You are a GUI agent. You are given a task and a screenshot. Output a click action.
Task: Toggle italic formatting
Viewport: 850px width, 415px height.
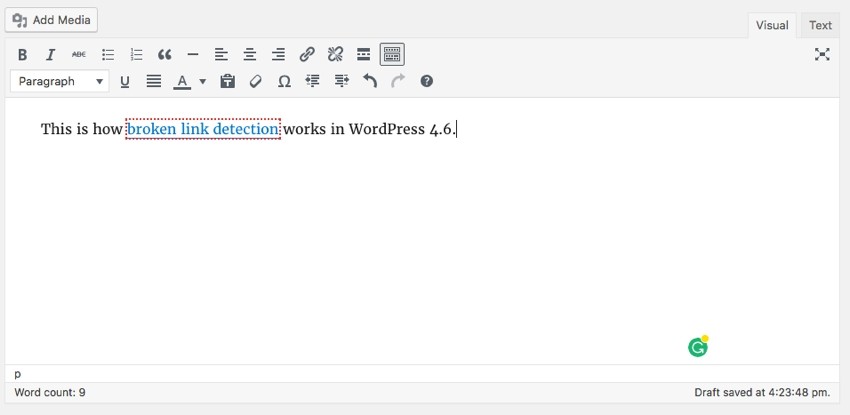(x=50, y=54)
